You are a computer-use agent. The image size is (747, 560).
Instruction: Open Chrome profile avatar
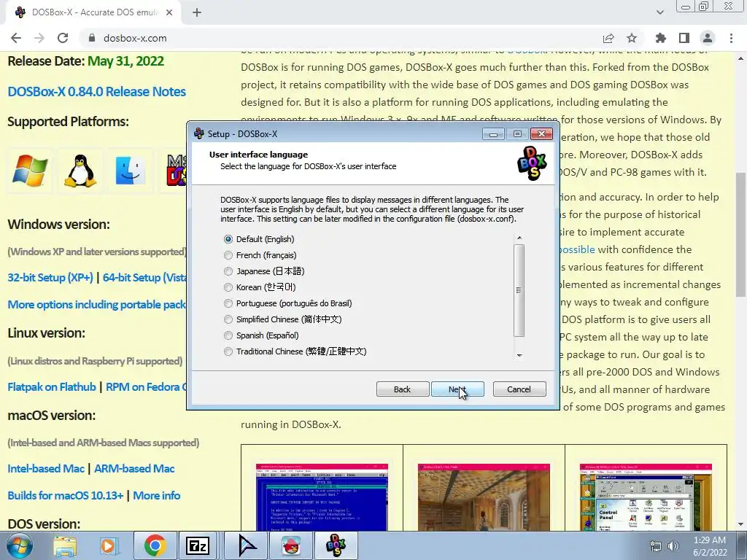click(x=708, y=38)
